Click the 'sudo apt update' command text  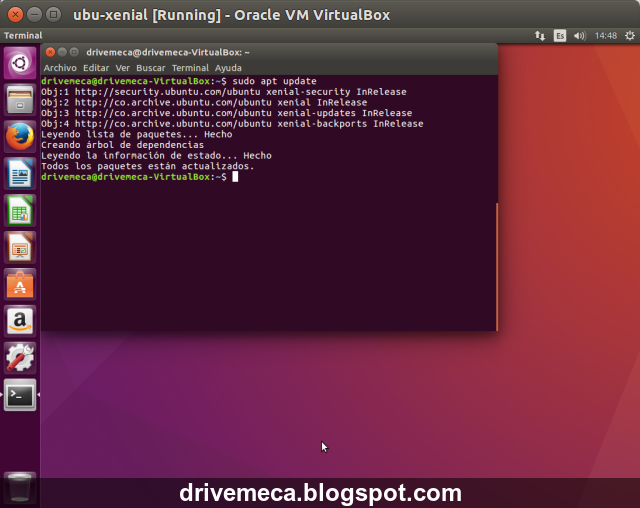274,81
